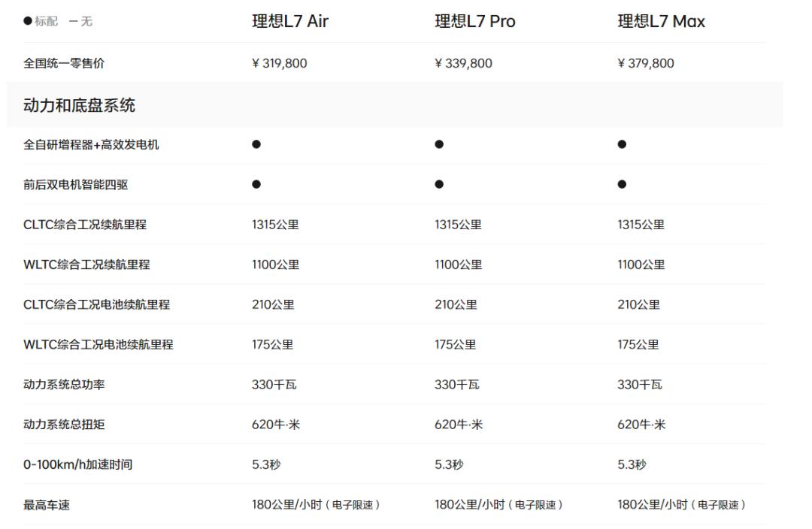Click the 210公里 value for L7 Air
The height and width of the screenshot is (529, 812).
pyautogui.click(x=274, y=304)
